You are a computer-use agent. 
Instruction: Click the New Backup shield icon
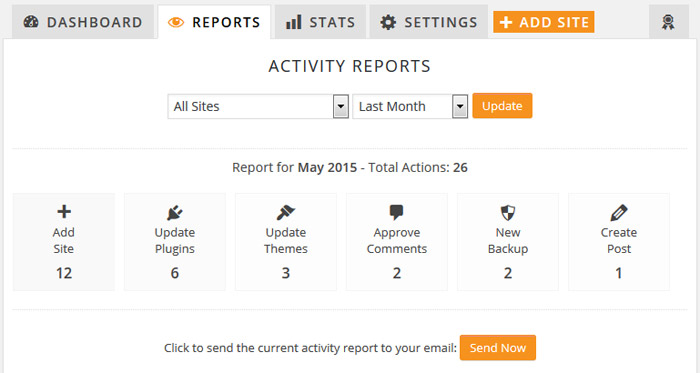(x=508, y=213)
